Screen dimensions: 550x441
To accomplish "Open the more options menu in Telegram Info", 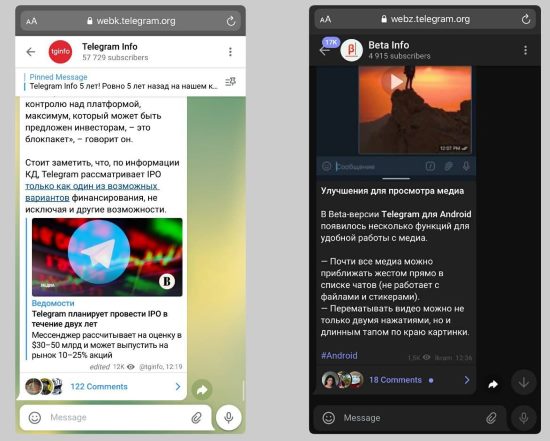I will (230, 52).
